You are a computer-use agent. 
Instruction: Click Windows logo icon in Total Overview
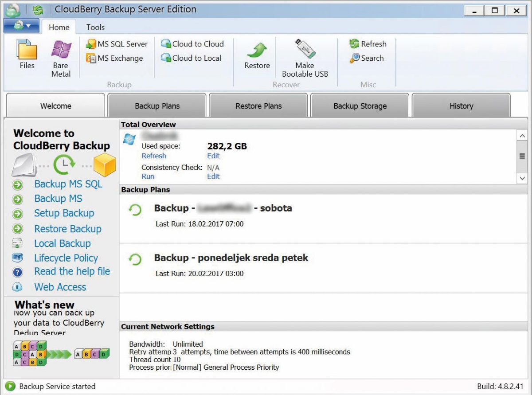129,139
